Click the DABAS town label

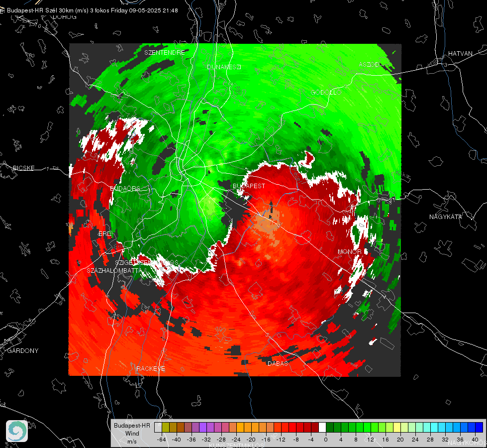click(278, 363)
